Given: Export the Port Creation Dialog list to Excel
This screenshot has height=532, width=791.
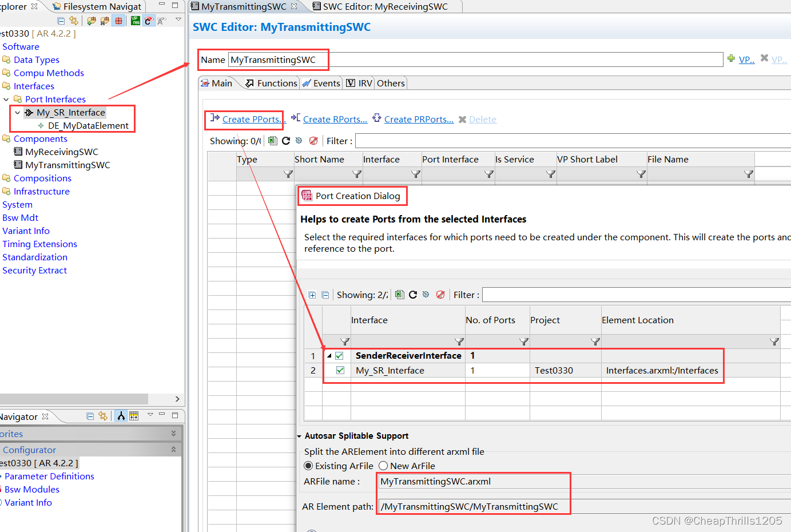Looking at the screenshot, I should (x=399, y=295).
